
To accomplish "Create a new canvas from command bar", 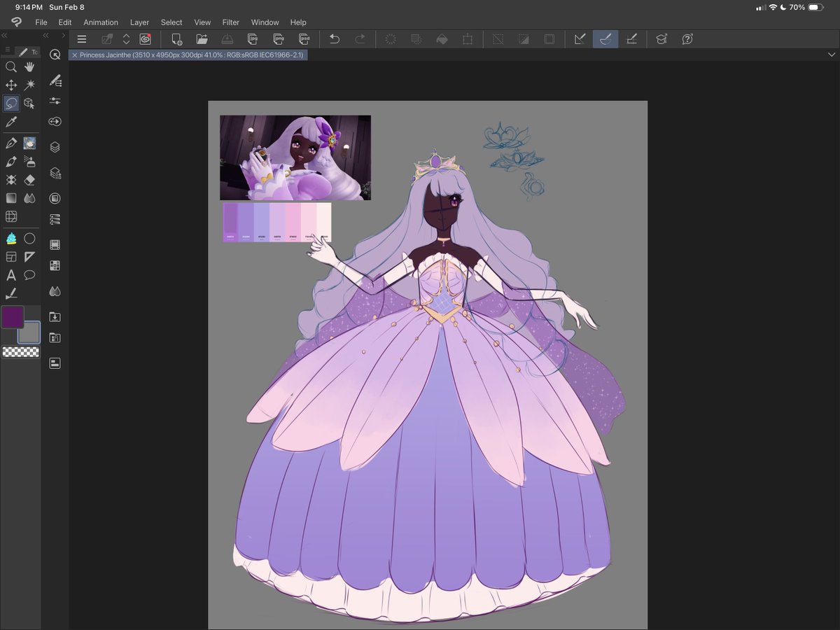I will point(176,39).
